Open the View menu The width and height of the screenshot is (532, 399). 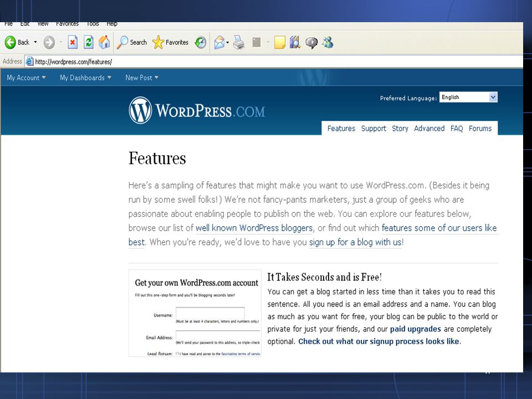pos(43,24)
